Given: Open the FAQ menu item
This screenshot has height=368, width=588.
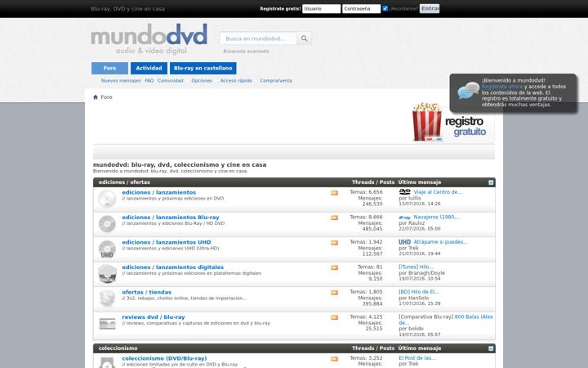Looking at the screenshot, I should click(x=149, y=81).
